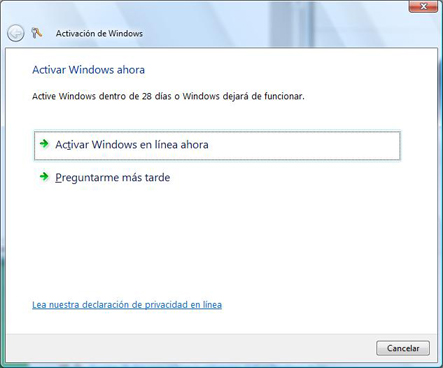Choose Activar Windows en línea ahora option
The image size is (443, 368).
217,145
